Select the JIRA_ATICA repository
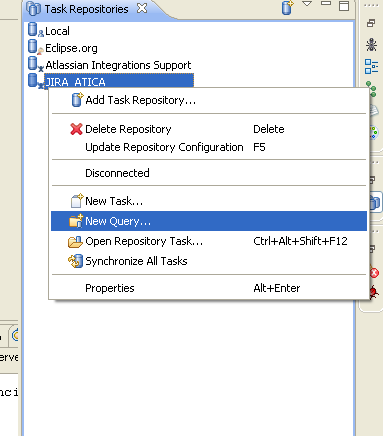 pyautogui.click(x=119, y=81)
